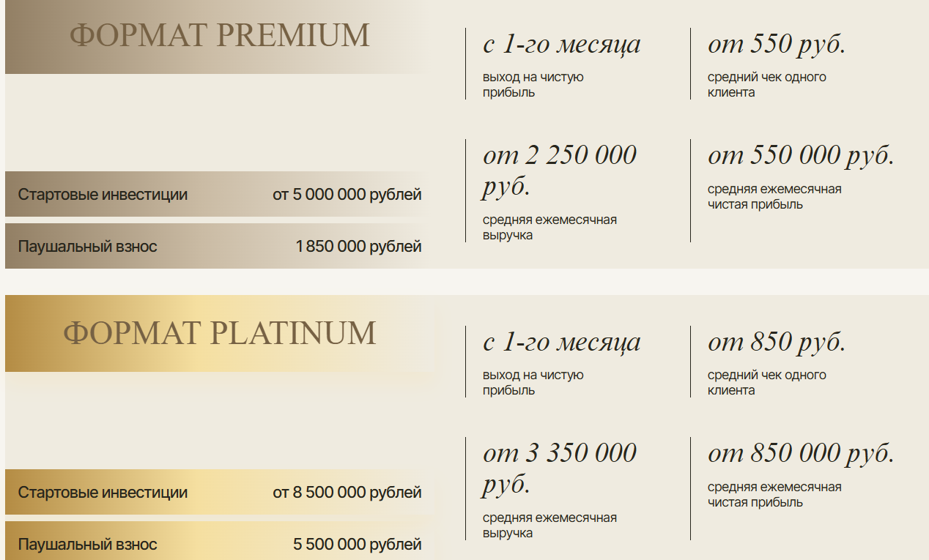Click the ФОРМАТ PREMIUM heading banner
Screen dimensions: 929x560
coord(219,36)
